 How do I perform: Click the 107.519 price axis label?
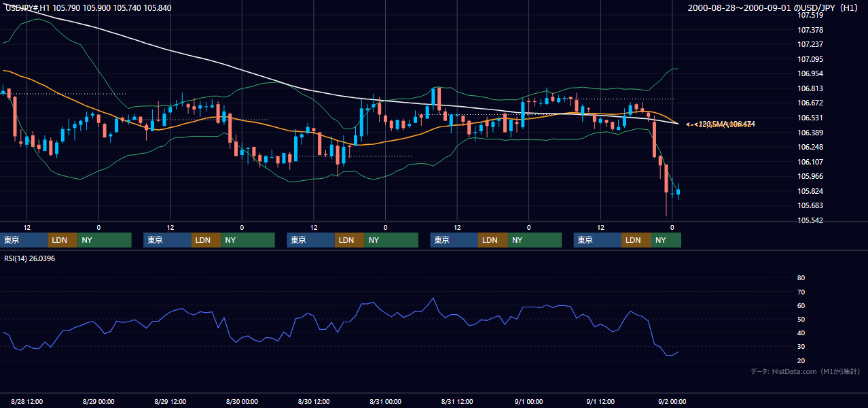tap(810, 16)
